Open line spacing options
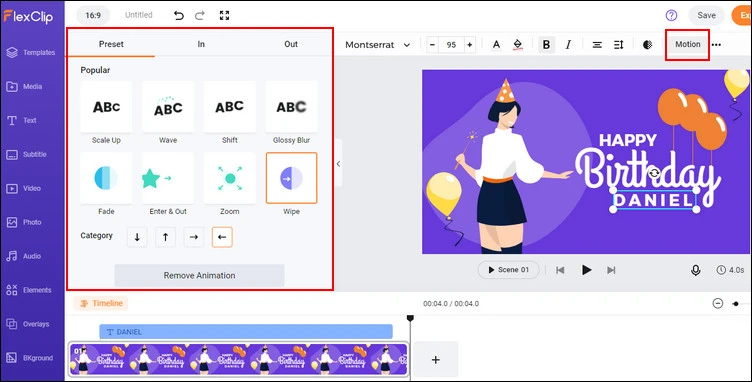Viewport: 752px width, 382px height. coord(619,45)
